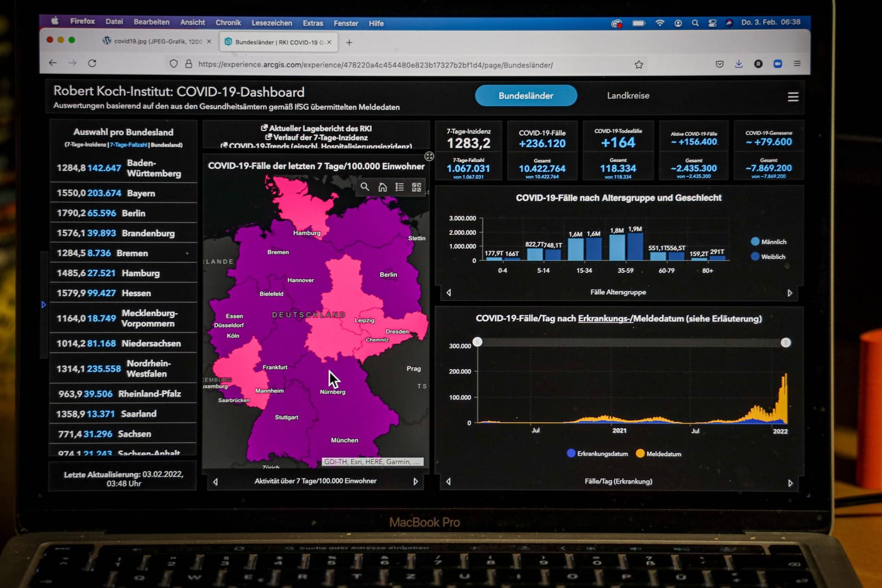Toggle the Erkrankungsdatum legend entry

click(597, 454)
